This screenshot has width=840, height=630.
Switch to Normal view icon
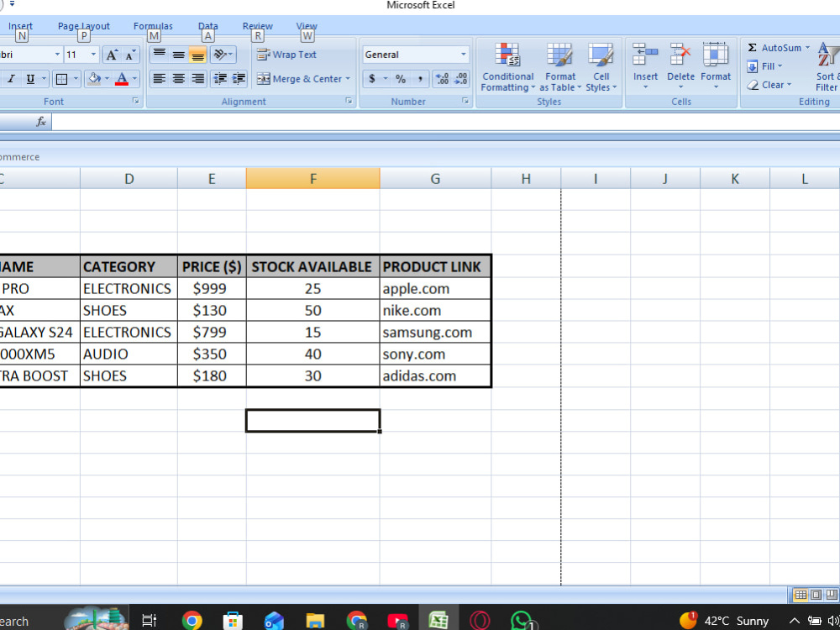pyautogui.click(x=801, y=595)
